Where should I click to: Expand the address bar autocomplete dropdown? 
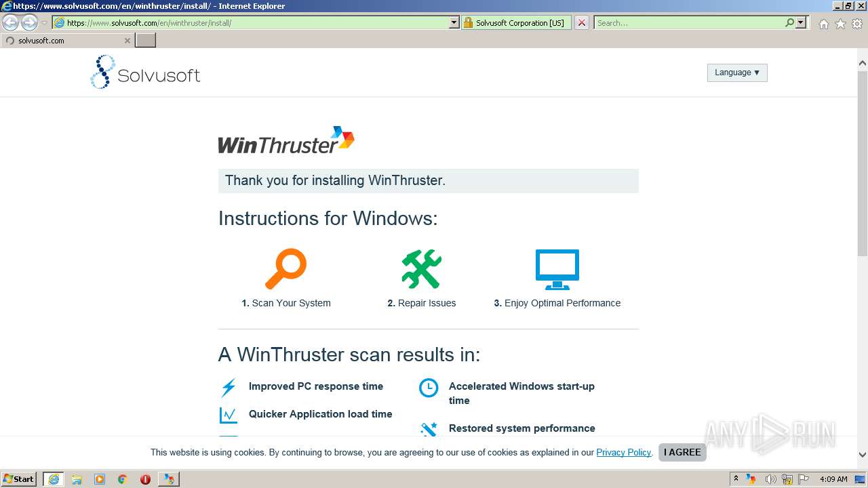coord(454,22)
